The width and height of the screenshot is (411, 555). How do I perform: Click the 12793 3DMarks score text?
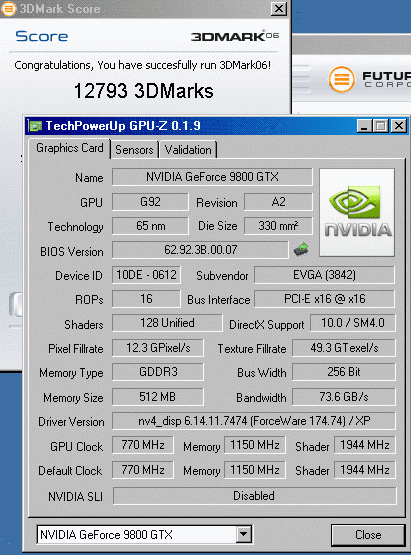[x=144, y=91]
